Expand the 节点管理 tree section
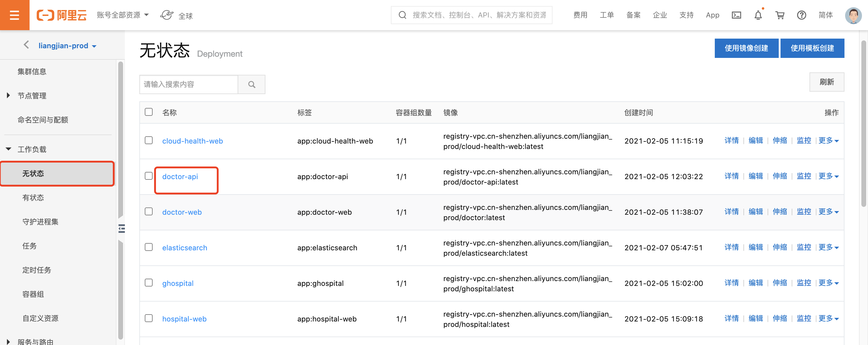This screenshot has height=345, width=868. 8,96
